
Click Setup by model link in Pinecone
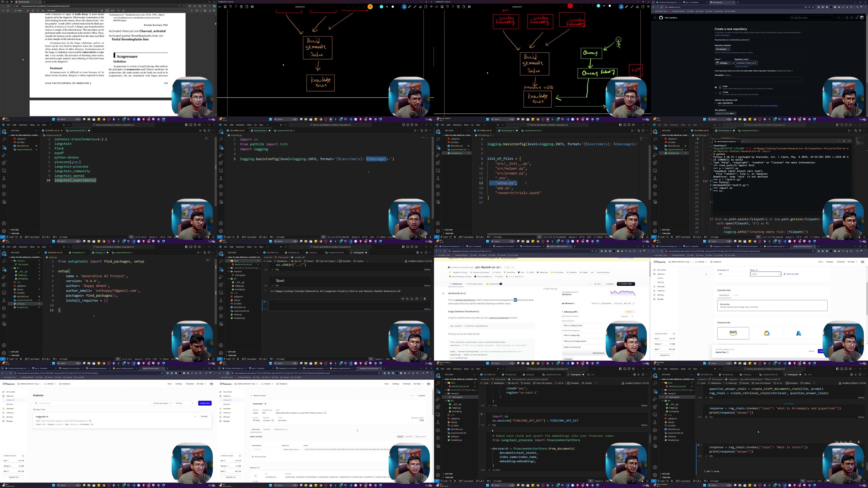(x=791, y=274)
